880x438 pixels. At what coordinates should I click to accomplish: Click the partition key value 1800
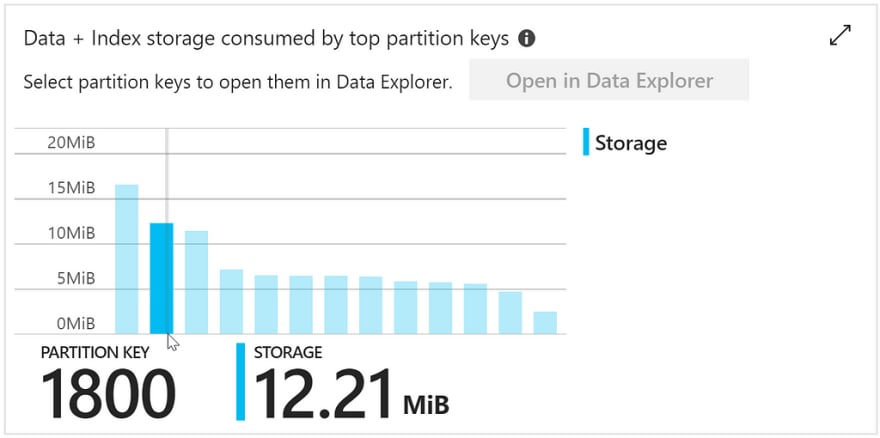coord(108,394)
